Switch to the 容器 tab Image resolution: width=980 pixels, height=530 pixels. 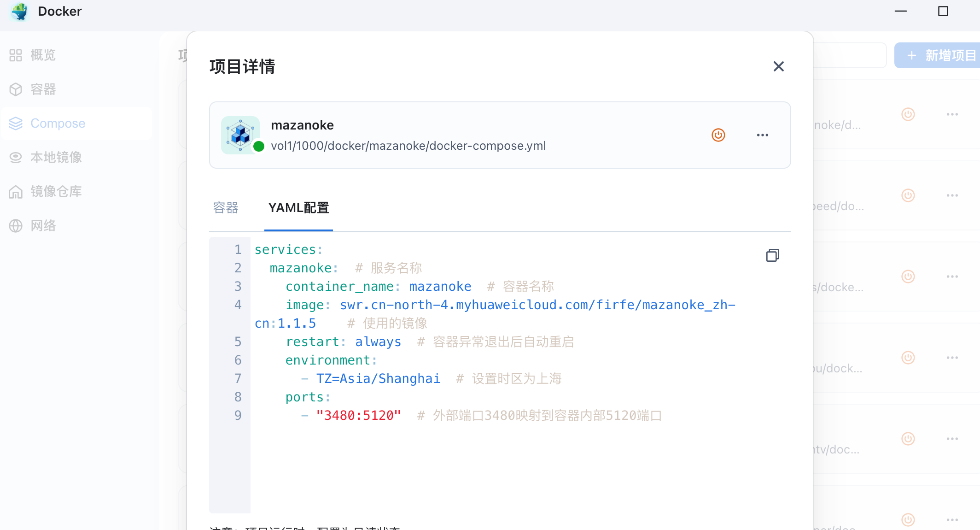click(226, 208)
